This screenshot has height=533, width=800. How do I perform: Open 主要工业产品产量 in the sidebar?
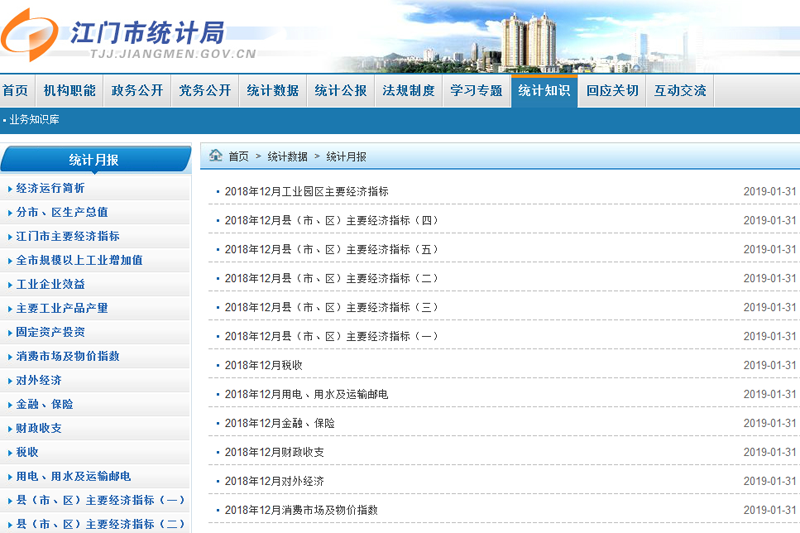pyautogui.click(x=62, y=308)
